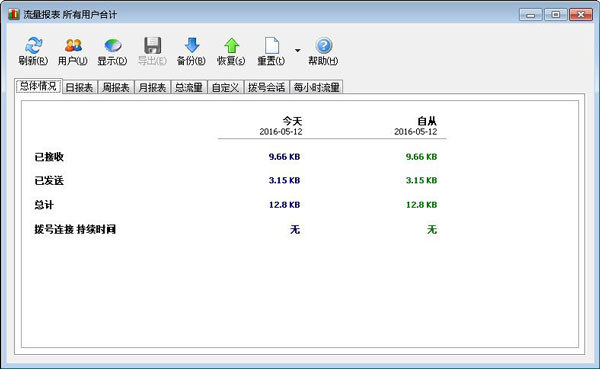The width and height of the screenshot is (600, 369).
Task: Click the blue 9.66 KB received today value
Action: point(284,157)
